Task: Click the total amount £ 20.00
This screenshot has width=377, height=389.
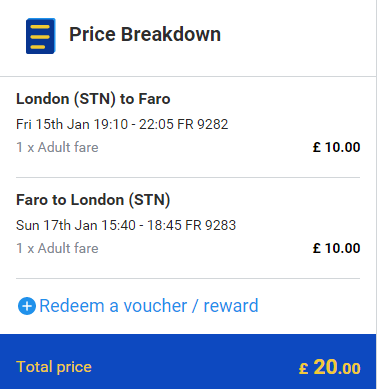Action: click(x=330, y=367)
